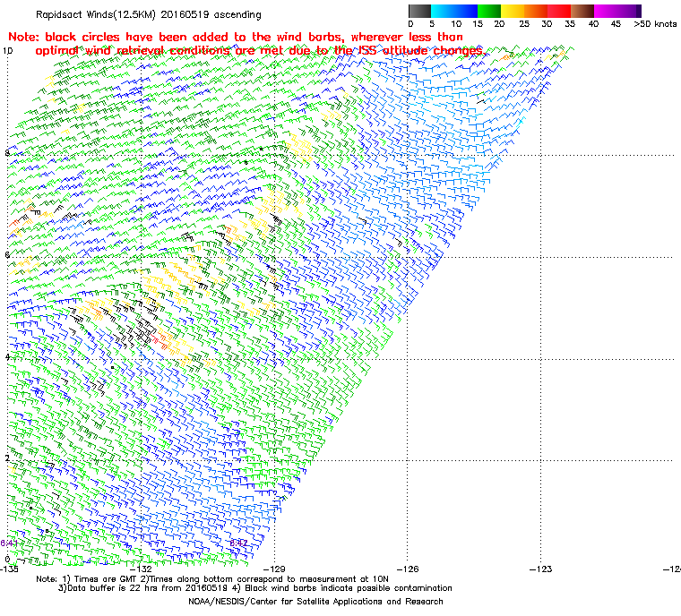Click the legend scale label '35'

[570, 24]
